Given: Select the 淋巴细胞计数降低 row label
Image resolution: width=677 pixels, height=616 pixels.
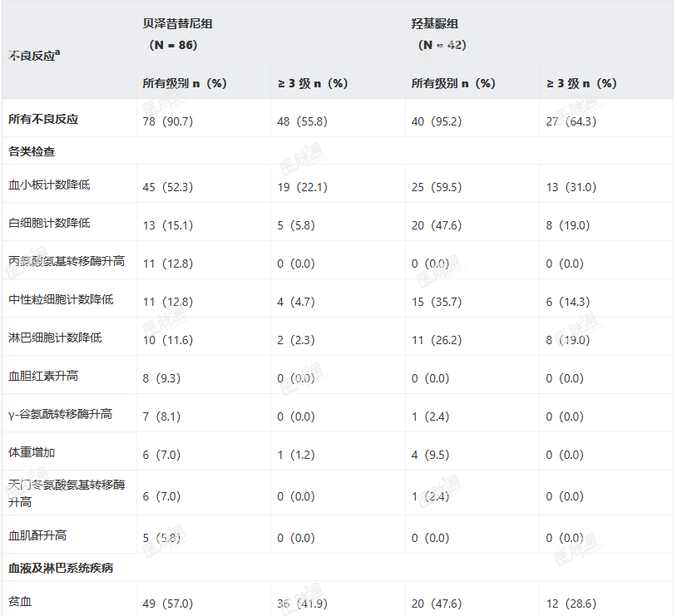Looking at the screenshot, I should tap(55, 338).
